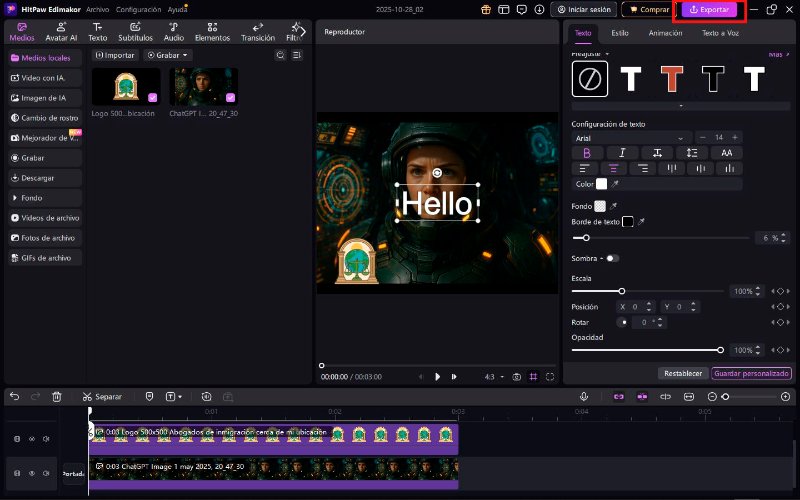Increase text border percentage with stepper
The height and width of the screenshot is (500, 800).
tap(784, 235)
